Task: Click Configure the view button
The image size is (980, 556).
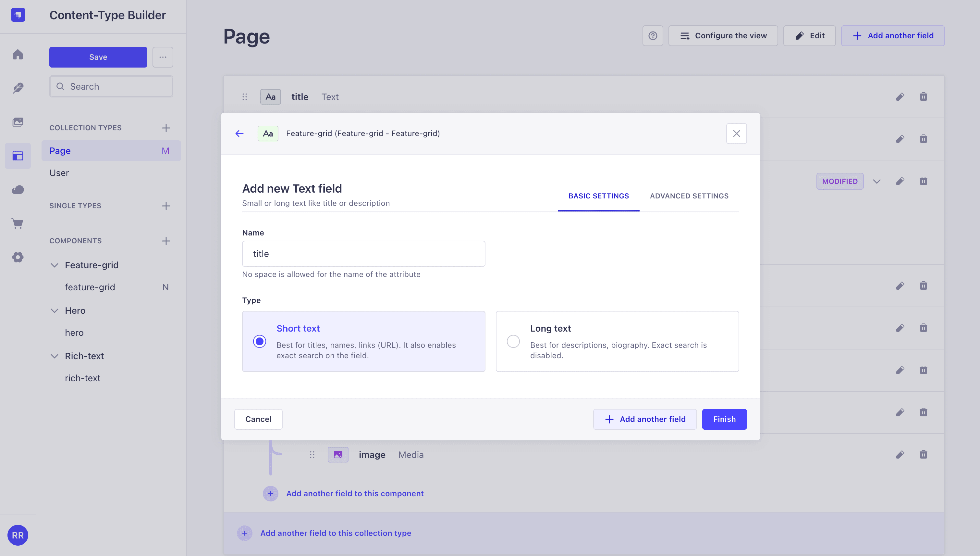Action: click(x=723, y=35)
